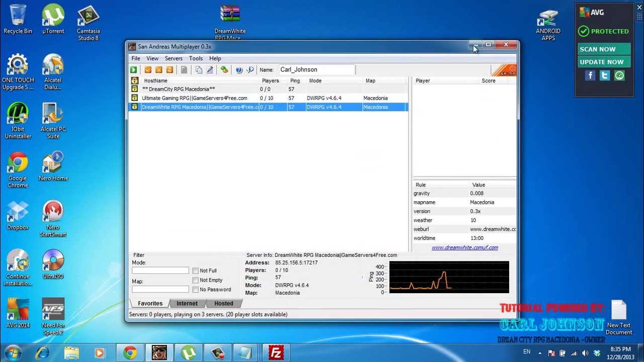This screenshot has width=644, height=362.
Task: Open Camtasia Studio 8 desktop shortcut
Action: pos(88,23)
